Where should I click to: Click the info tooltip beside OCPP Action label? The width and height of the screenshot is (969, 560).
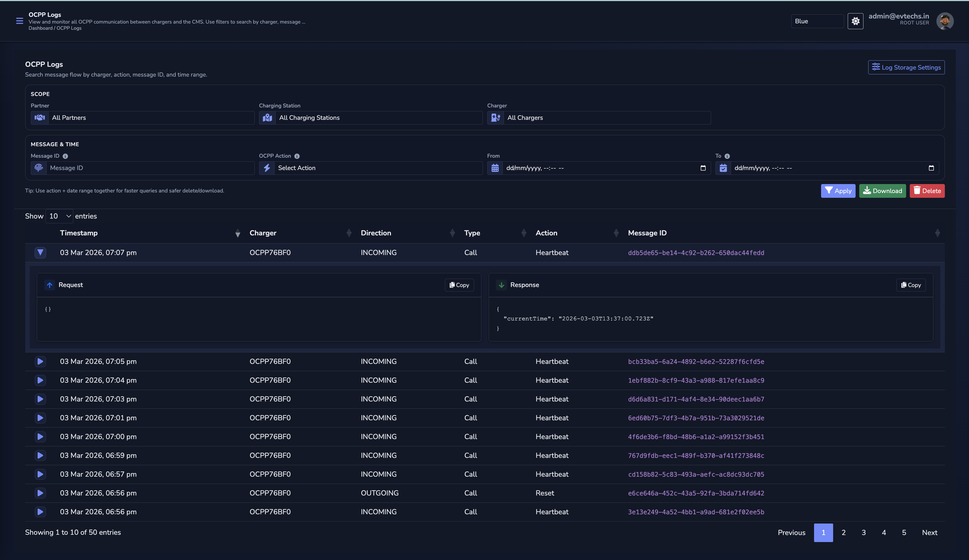[297, 156]
